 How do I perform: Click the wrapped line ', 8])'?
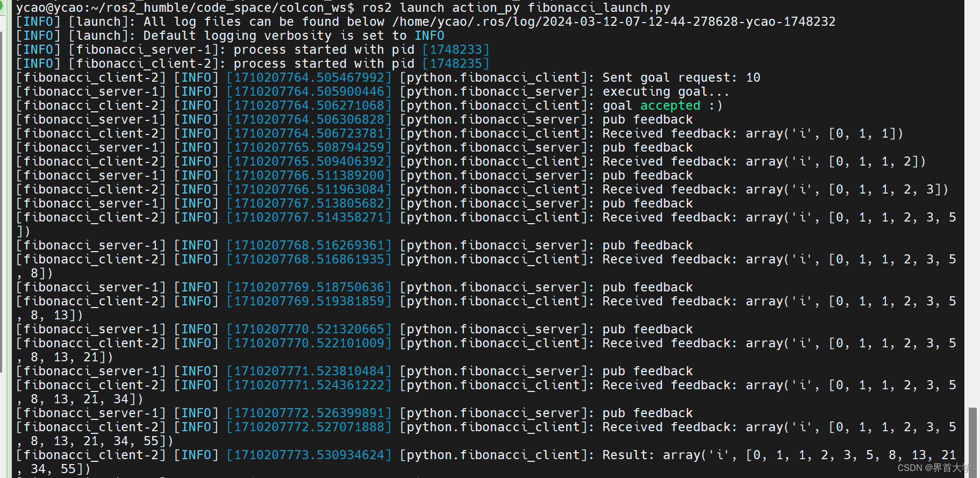tap(34, 273)
